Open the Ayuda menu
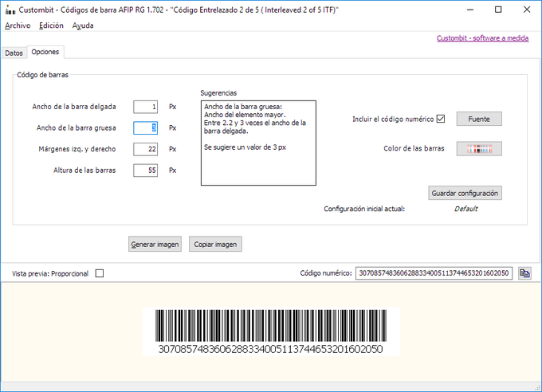Viewport: 542px width, 392px height. 83,25
